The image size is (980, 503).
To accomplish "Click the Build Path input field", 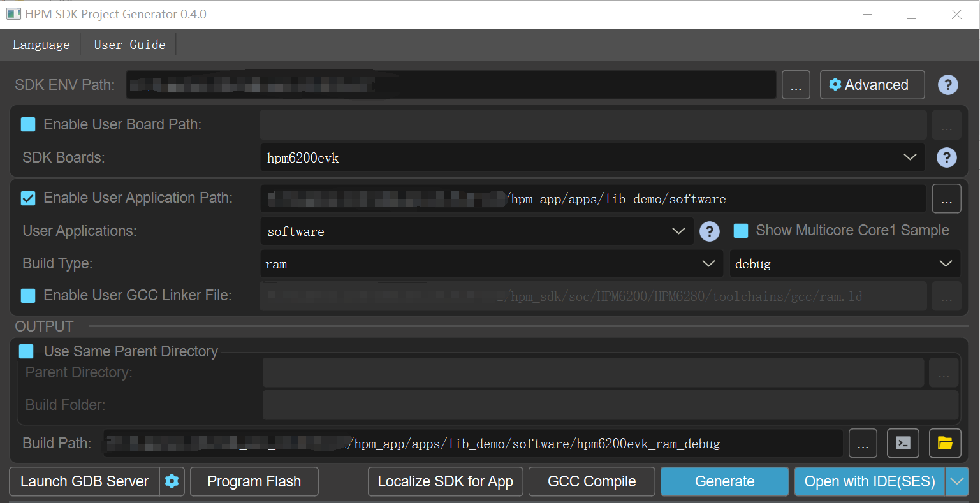I will (473, 443).
